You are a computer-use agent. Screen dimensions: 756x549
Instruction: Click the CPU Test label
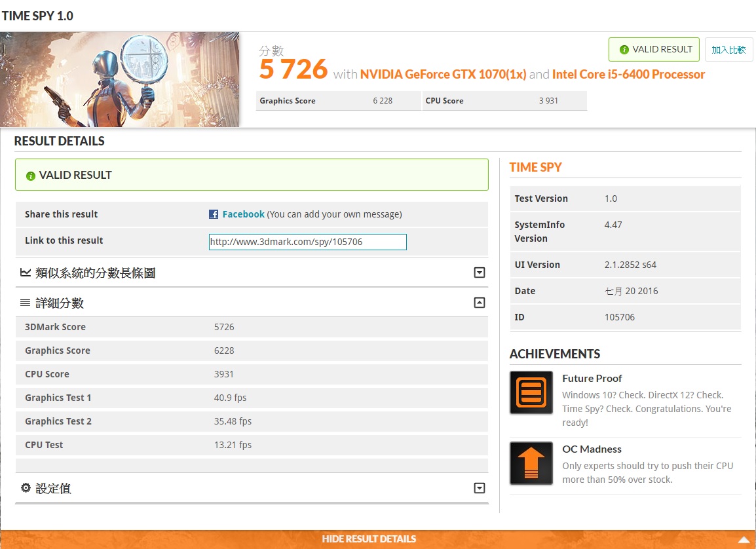coord(44,445)
